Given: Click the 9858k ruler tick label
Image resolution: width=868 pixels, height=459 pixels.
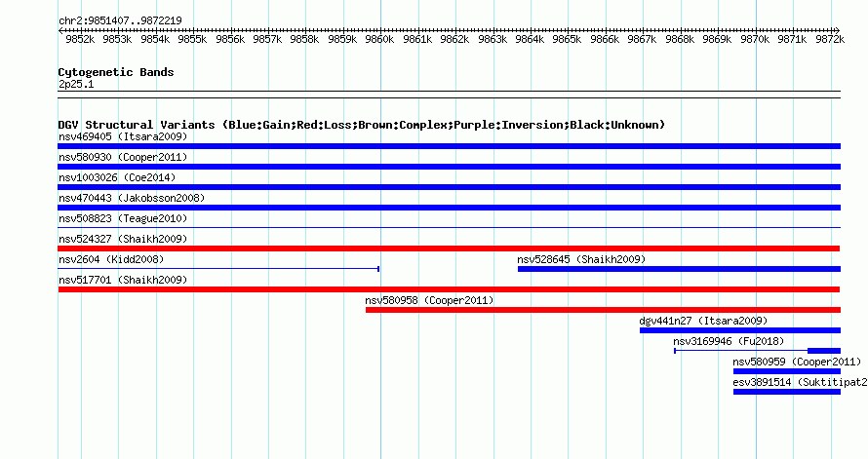Looking at the screenshot, I should point(305,39).
